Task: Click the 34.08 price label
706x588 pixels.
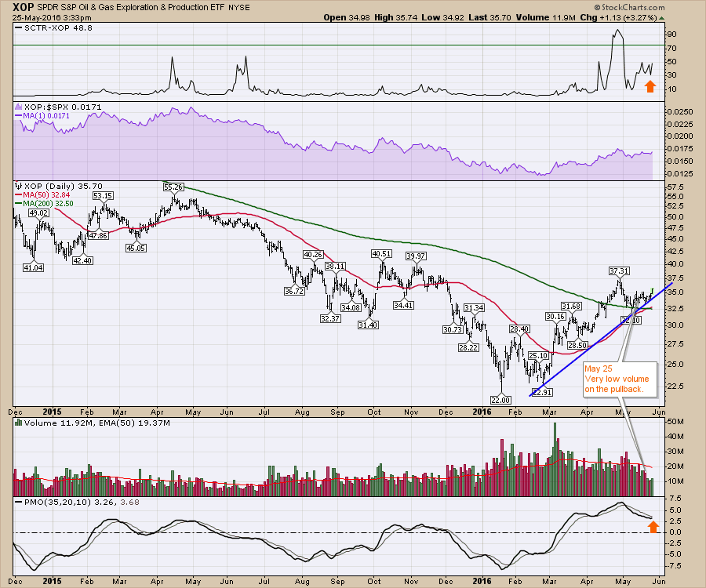Action: coord(351,308)
